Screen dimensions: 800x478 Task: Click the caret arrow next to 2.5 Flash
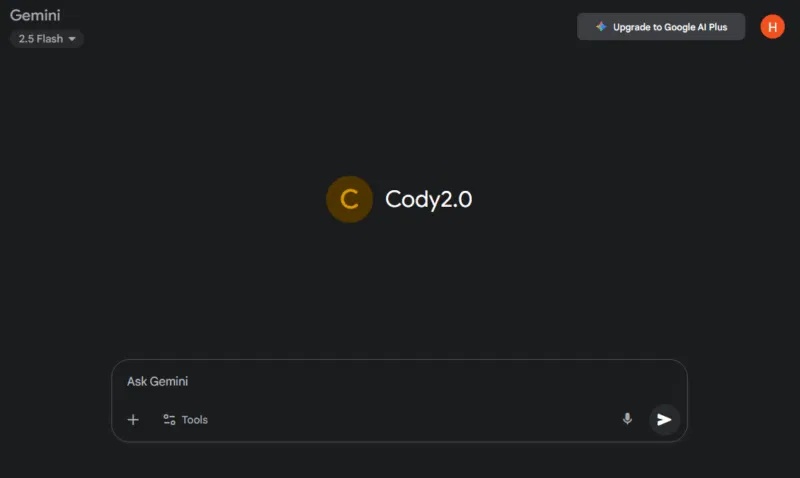pyautogui.click(x=72, y=39)
